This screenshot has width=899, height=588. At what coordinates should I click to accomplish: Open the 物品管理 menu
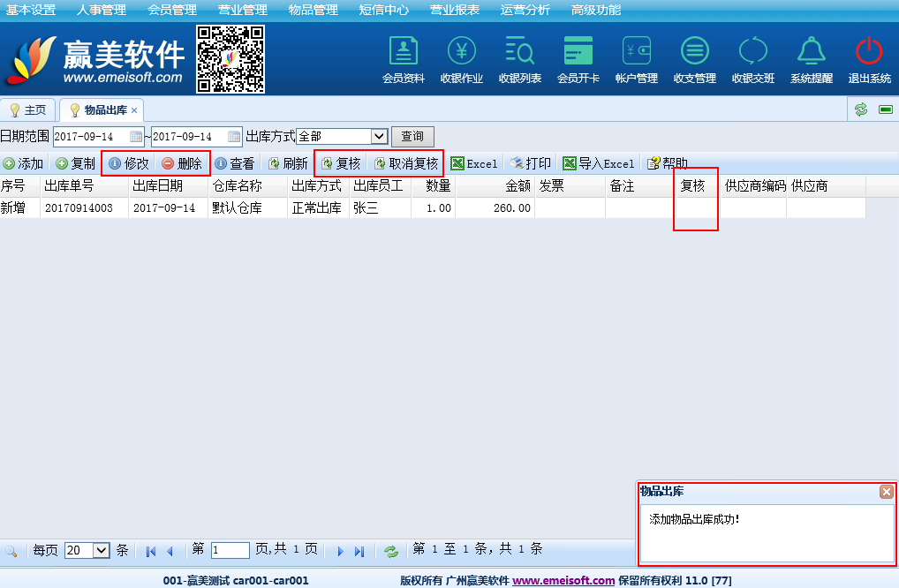click(313, 10)
